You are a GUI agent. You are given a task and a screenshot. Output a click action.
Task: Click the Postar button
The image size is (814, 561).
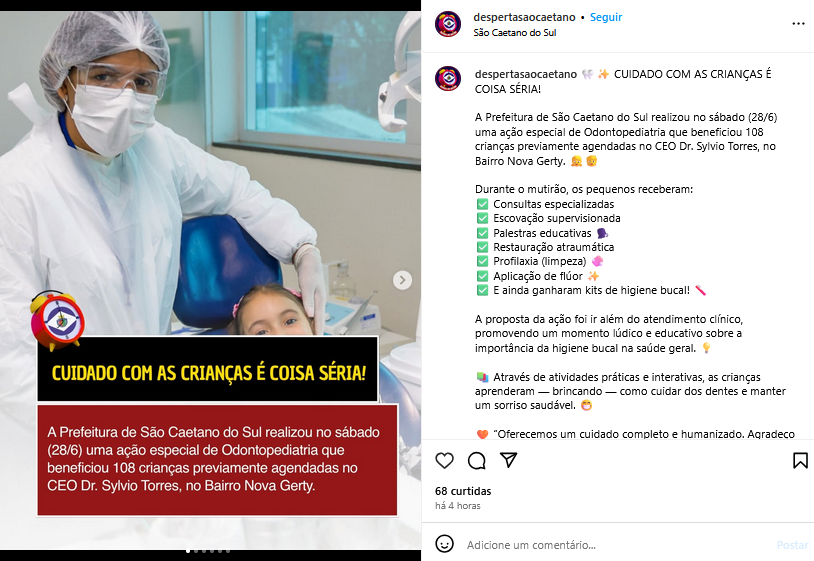[x=792, y=545]
